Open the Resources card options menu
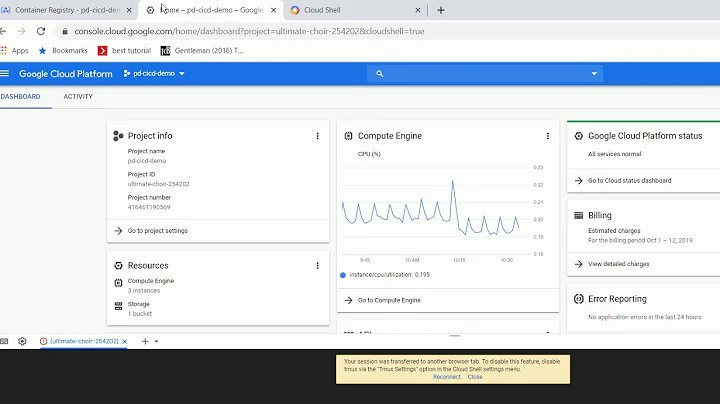 point(317,265)
